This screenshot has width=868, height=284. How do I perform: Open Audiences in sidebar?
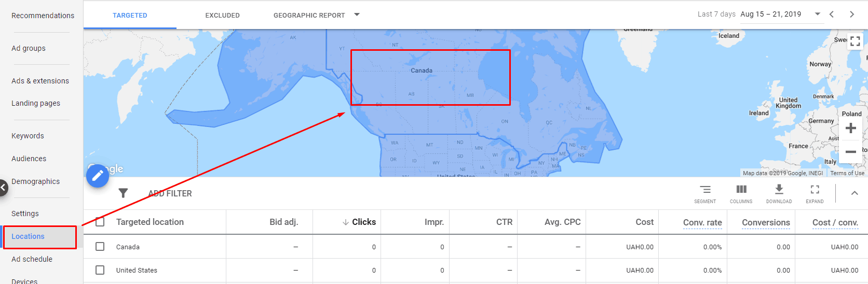tap(29, 159)
